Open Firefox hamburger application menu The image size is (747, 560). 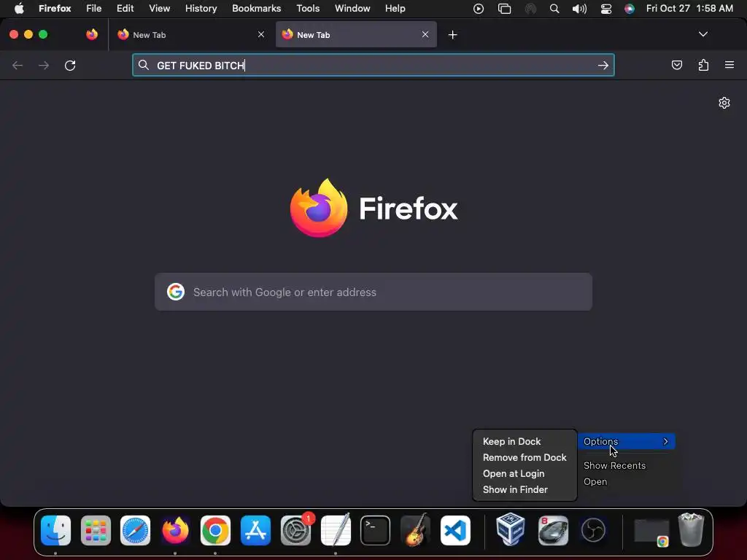click(729, 65)
